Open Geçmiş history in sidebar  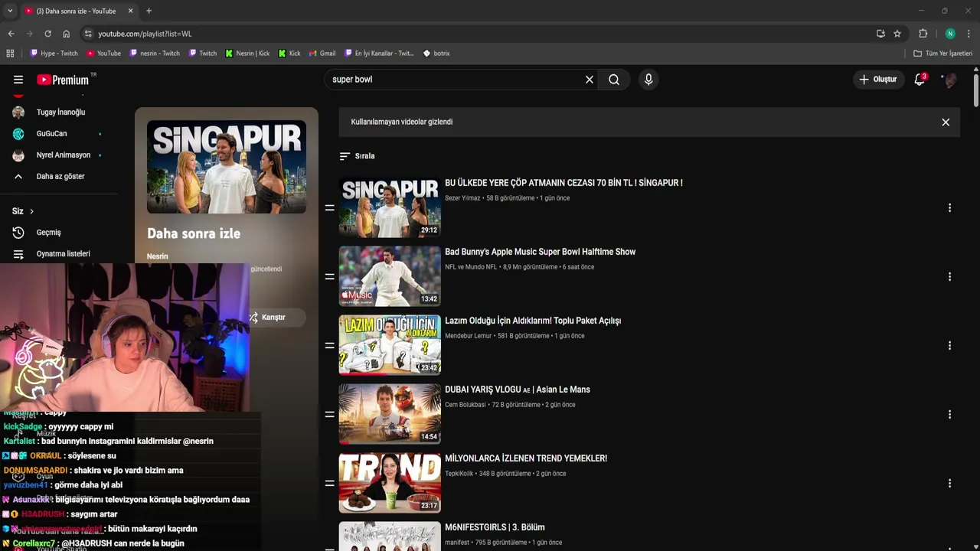pyautogui.click(x=48, y=233)
